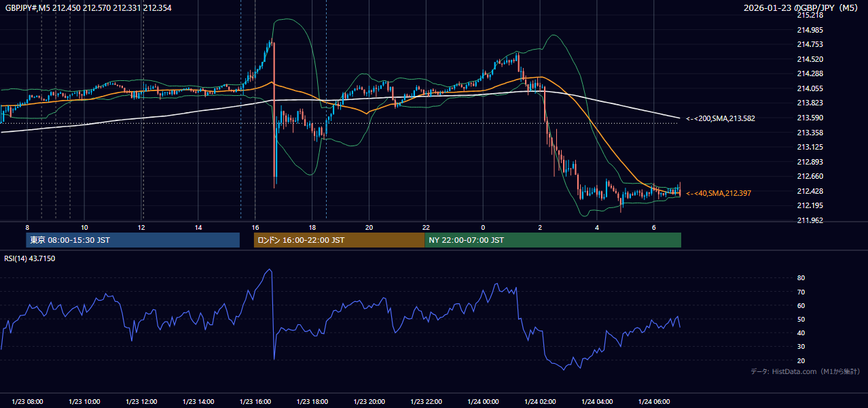Viewport: 868px width, 408px height.
Task: Click the 214.288 price axis label
Action: tap(810, 73)
